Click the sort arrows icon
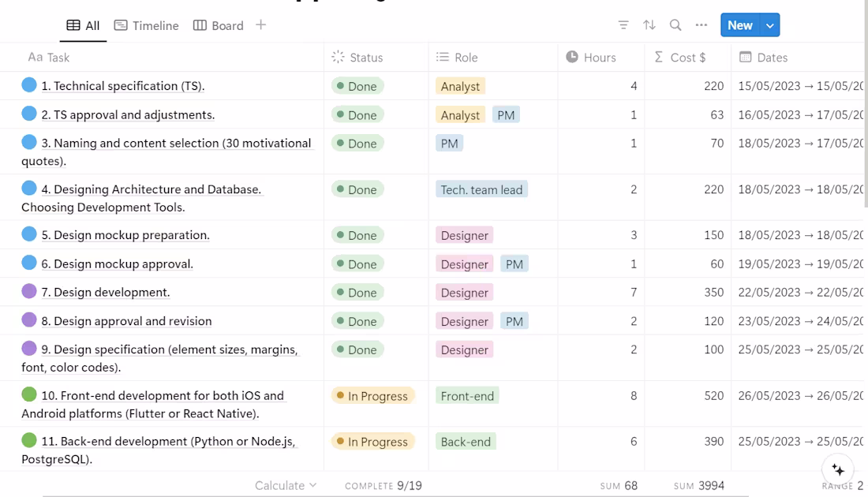The height and width of the screenshot is (497, 868). (x=649, y=25)
